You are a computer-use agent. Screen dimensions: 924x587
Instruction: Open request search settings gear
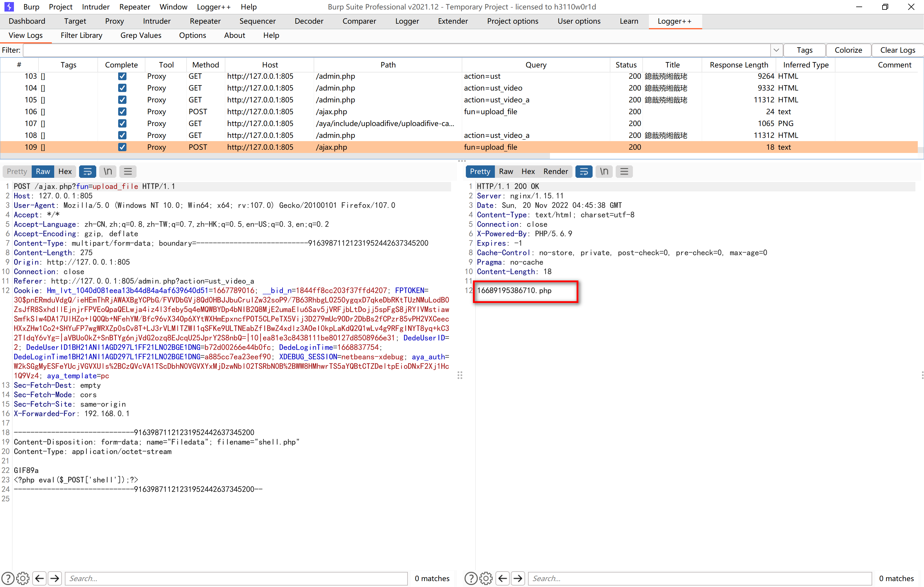[23, 578]
